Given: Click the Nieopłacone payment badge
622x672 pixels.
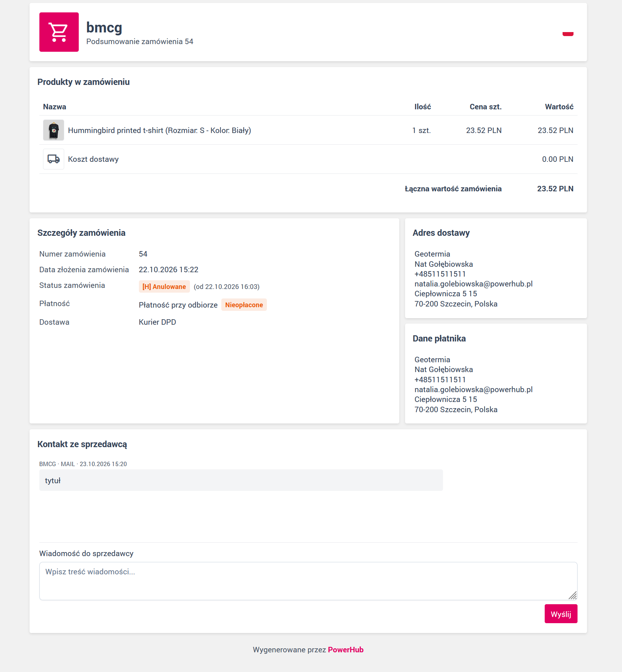Looking at the screenshot, I should pyautogui.click(x=244, y=305).
